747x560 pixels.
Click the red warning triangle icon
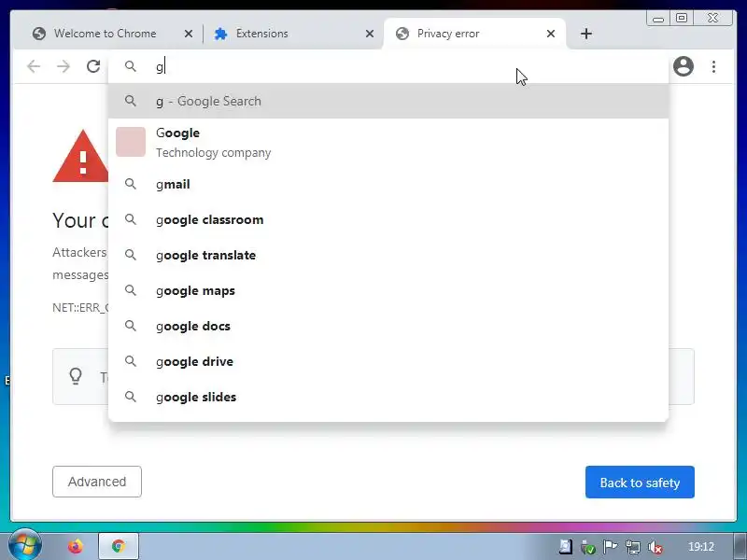pyautogui.click(x=83, y=157)
